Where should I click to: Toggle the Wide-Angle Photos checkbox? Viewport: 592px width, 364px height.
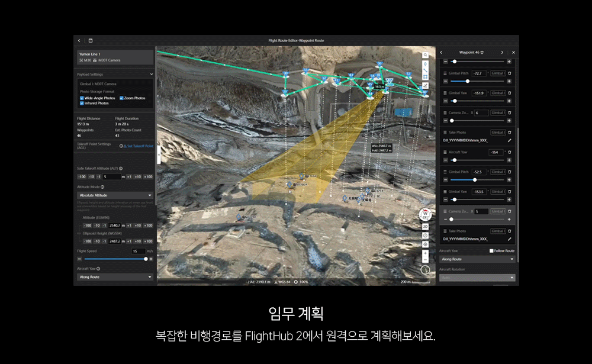(82, 98)
